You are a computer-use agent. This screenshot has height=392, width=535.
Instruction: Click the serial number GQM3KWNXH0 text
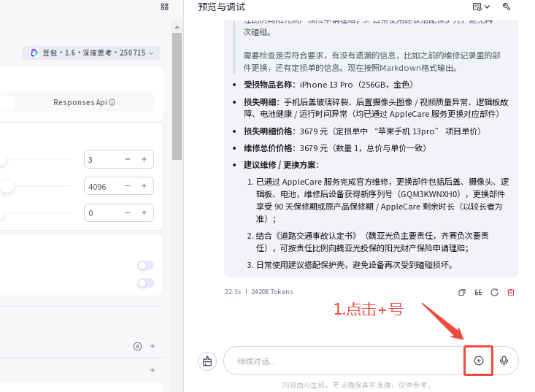coord(430,194)
